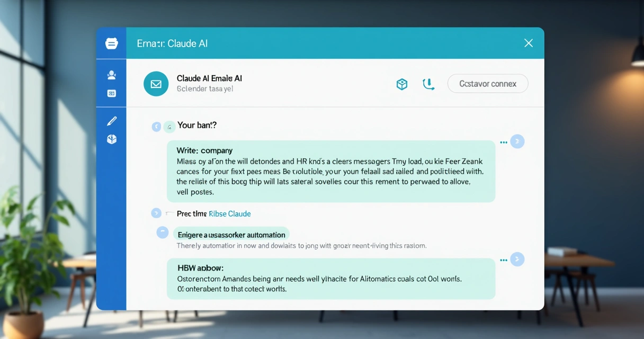Click the back chevron before 'Your bant?'
This screenshot has width=644, height=339.
tap(156, 127)
